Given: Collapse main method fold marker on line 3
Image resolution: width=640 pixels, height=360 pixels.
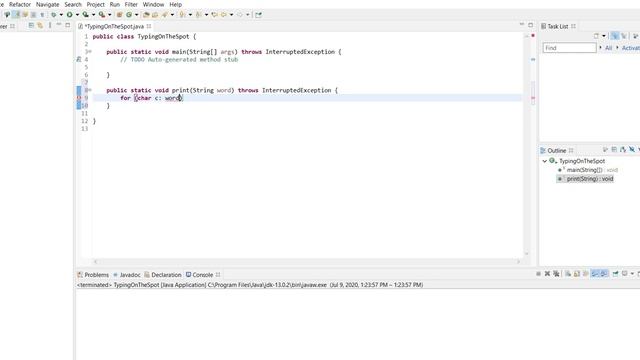Looking at the screenshot, I should 90,52.
